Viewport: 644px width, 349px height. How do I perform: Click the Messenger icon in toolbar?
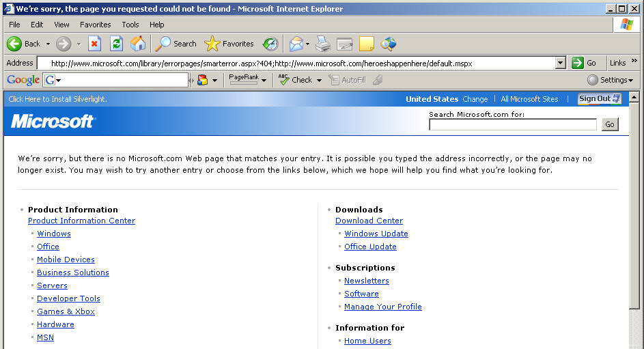click(389, 44)
